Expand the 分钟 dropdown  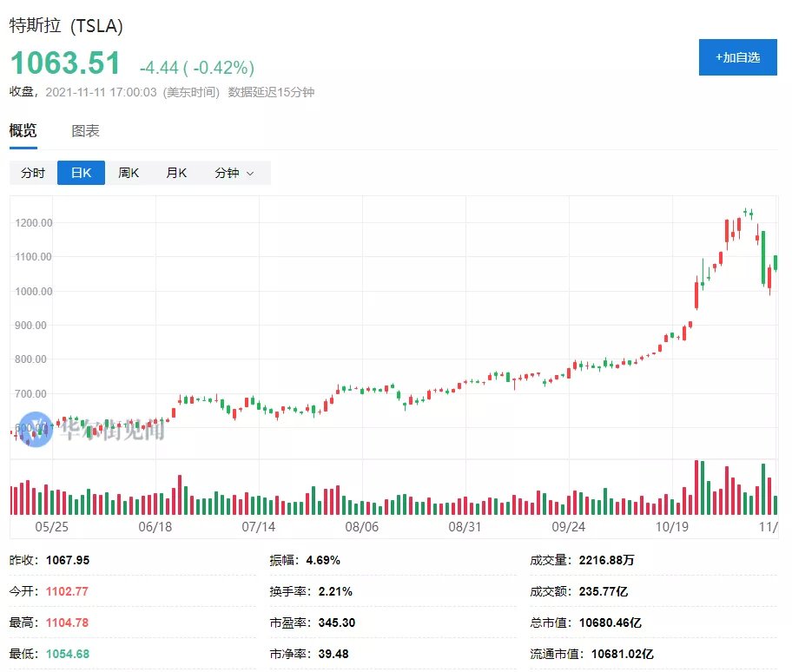pos(234,173)
